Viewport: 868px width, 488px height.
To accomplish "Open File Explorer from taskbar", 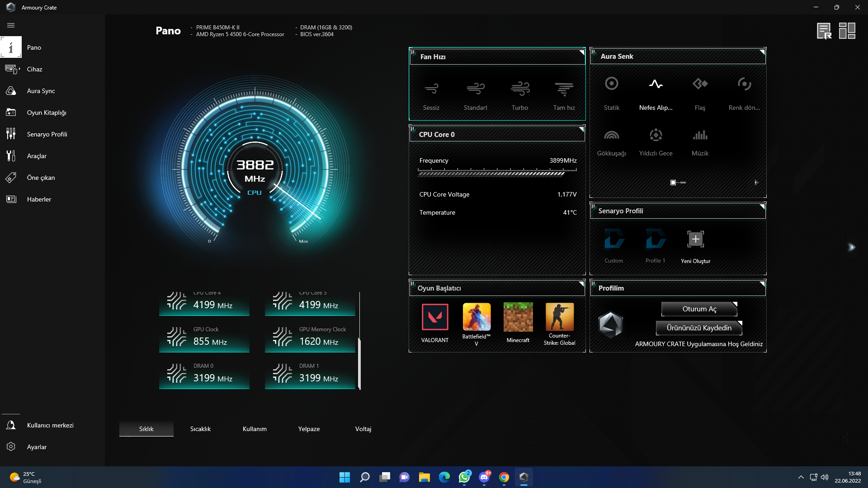I will tap(424, 477).
